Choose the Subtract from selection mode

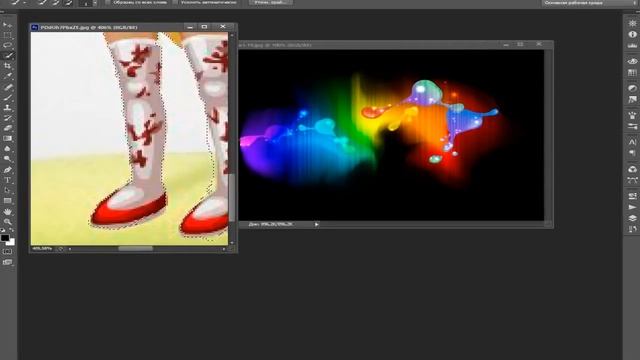coord(69,2)
